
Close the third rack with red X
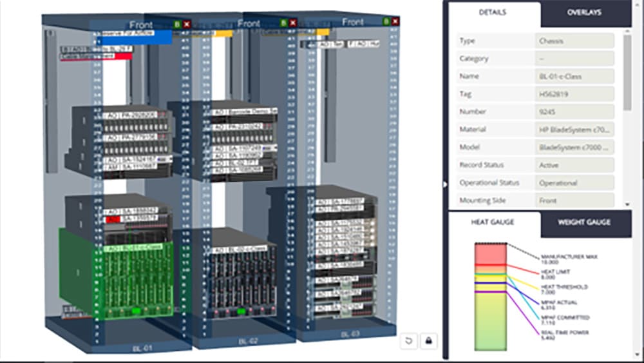click(395, 21)
